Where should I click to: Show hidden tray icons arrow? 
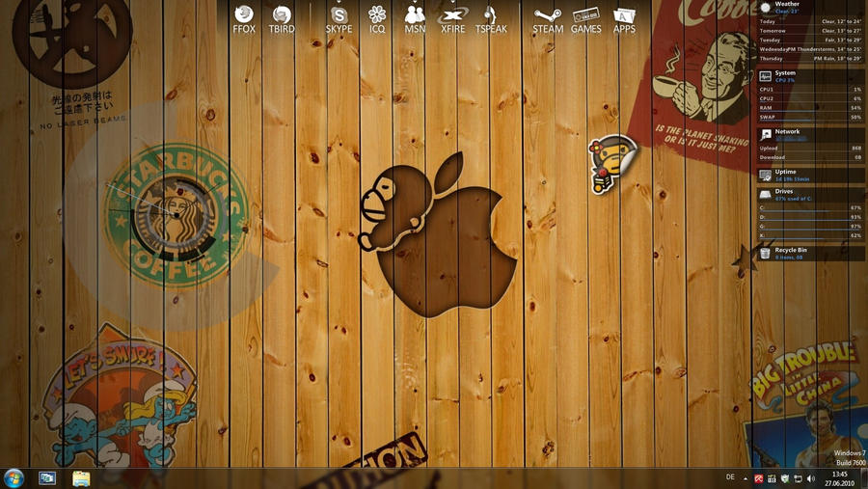pyautogui.click(x=746, y=478)
